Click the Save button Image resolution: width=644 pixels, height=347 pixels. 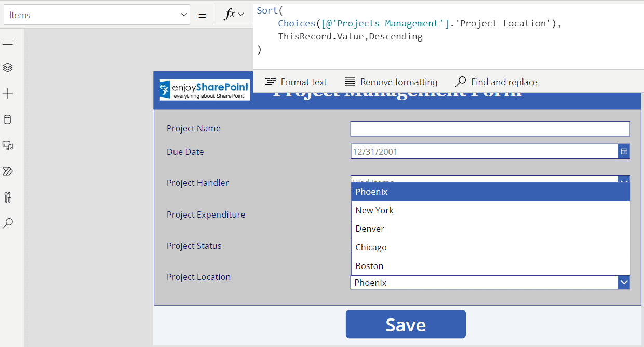(406, 324)
